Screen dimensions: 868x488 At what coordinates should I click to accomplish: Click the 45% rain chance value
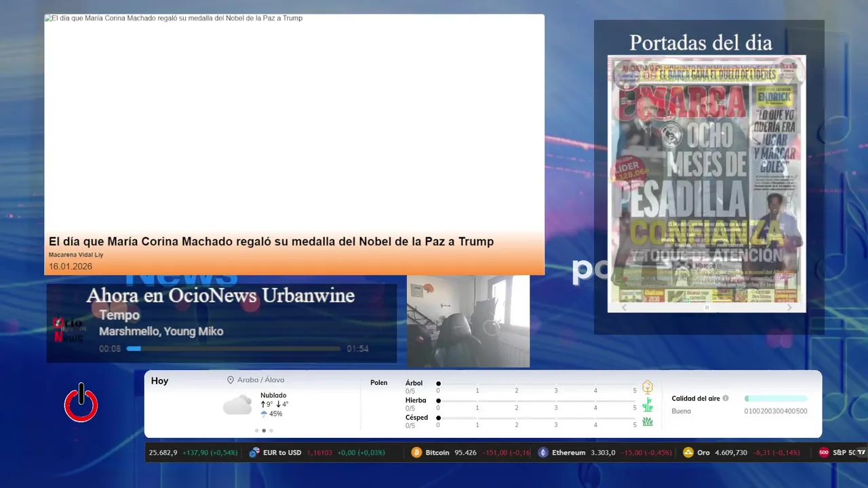pyautogui.click(x=275, y=413)
